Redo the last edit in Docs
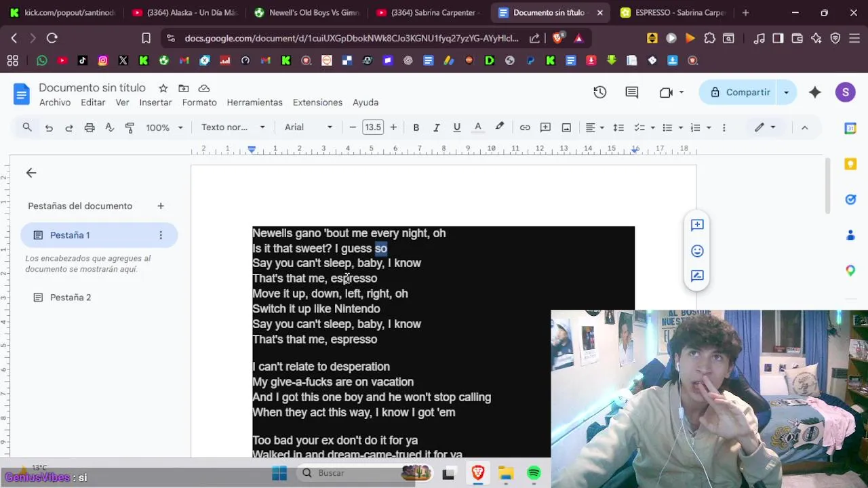 69,127
